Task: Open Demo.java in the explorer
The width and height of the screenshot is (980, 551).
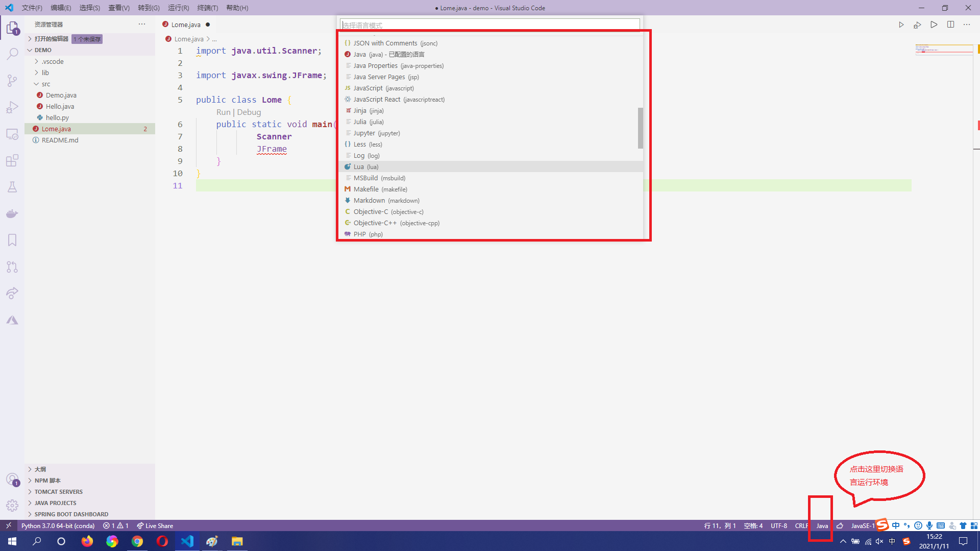Action: tap(90, 95)
